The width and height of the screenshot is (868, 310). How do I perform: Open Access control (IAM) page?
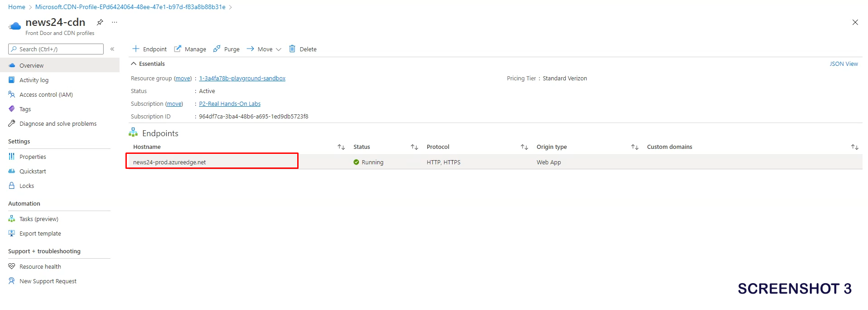coord(46,95)
